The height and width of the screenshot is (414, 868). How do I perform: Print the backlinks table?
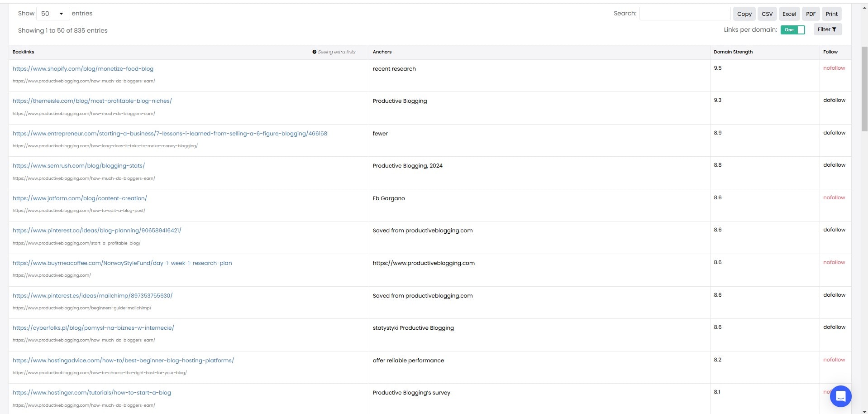[x=831, y=14]
